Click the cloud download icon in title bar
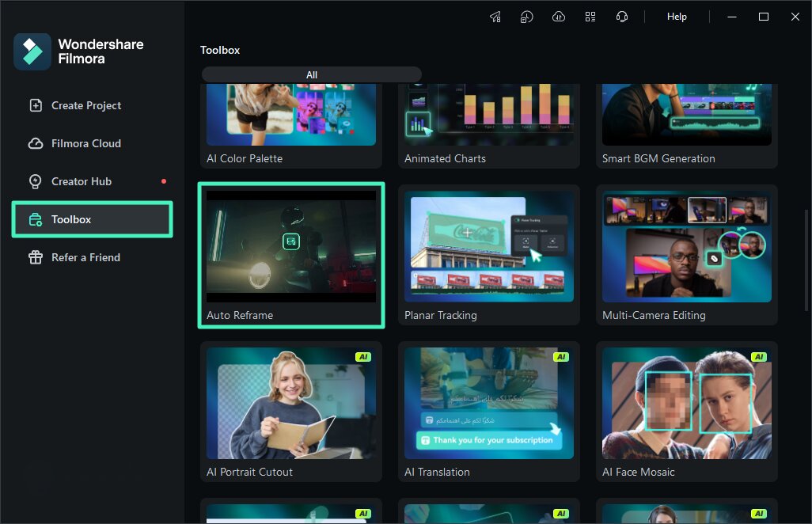812x524 pixels. coord(558,17)
